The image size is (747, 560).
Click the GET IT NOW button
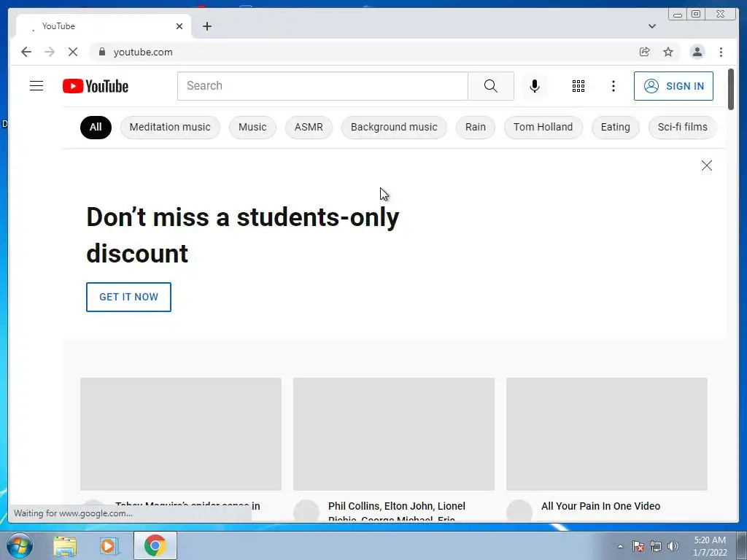click(x=128, y=297)
